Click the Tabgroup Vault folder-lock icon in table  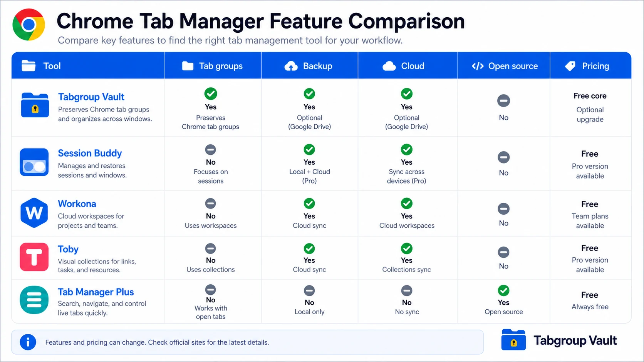tap(35, 105)
